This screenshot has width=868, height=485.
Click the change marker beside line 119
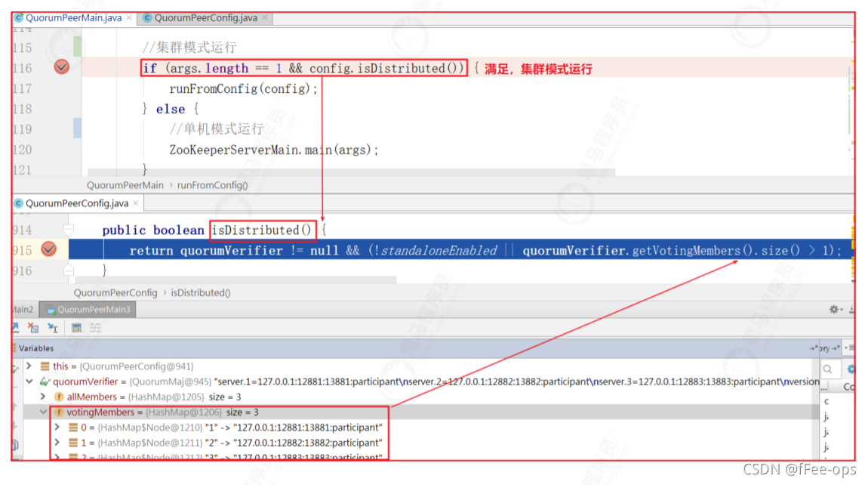(x=78, y=128)
